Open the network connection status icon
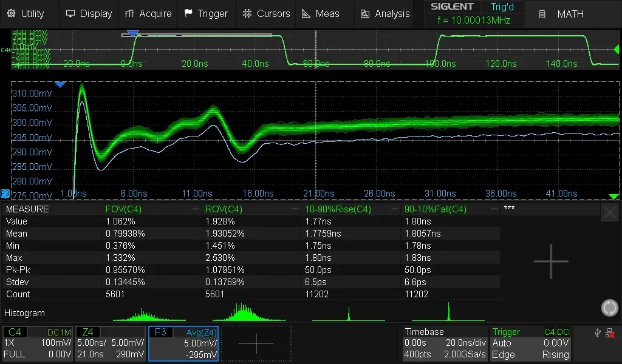This screenshot has height=364, width=622. tap(609, 332)
